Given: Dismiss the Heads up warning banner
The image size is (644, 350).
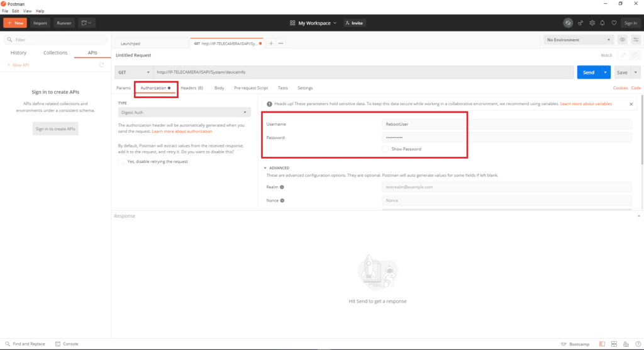Looking at the screenshot, I should point(631,104).
